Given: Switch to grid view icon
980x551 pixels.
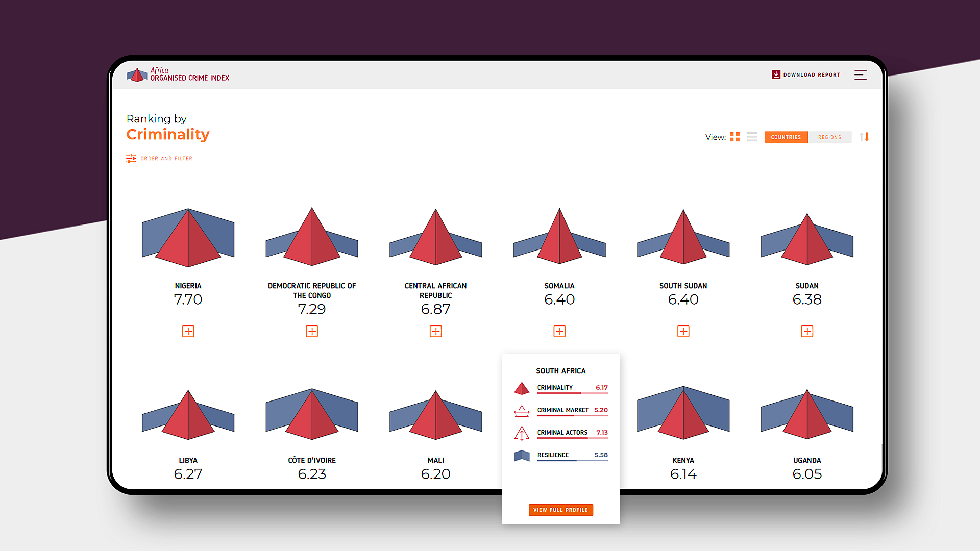Looking at the screenshot, I should 734,137.
